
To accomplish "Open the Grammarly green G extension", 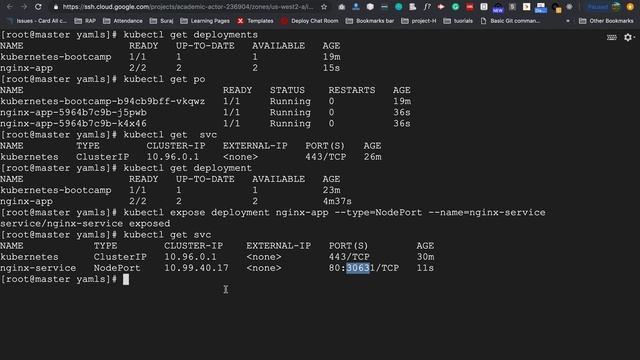I will pyautogui.click(x=456, y=7).
